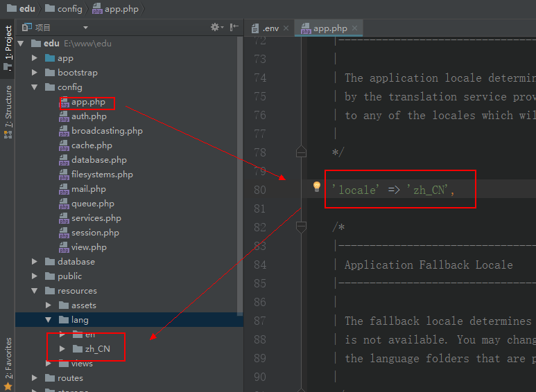This screenshot has height=392, width=536.
Task: Close the .env editor tab
Action: 286,28
